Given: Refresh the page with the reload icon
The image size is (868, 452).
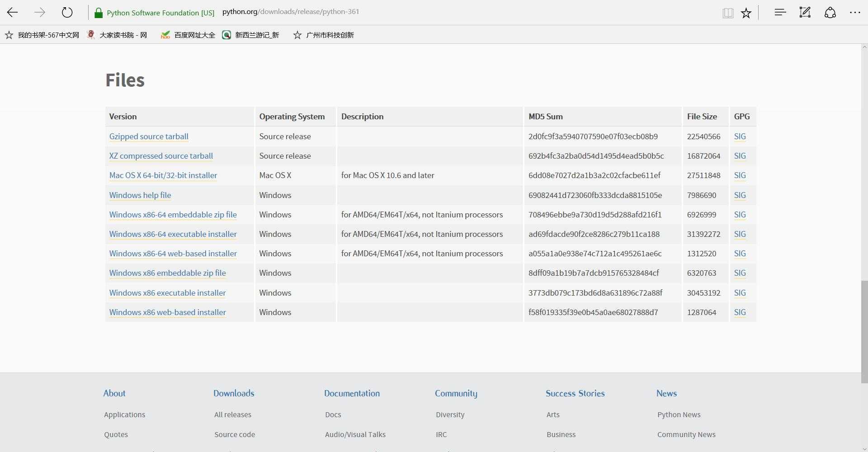Looking at the screenshot, I should (x=67, y=12).
